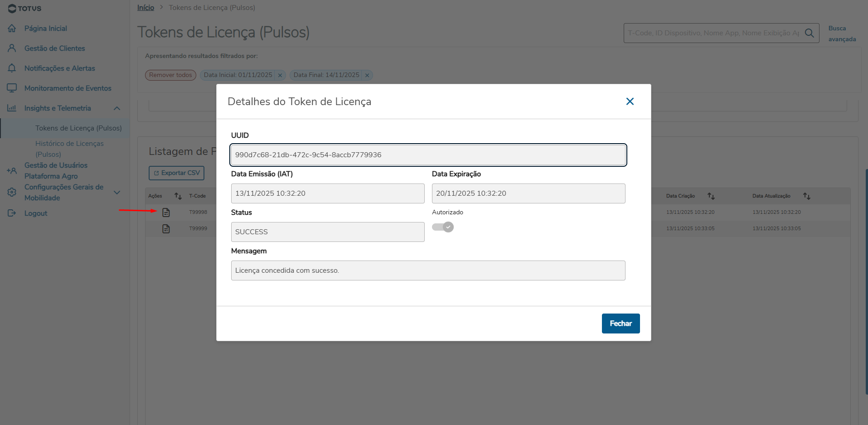868x425 pixels.
Task: Open details document icon for T99998 row
Action: (166, 212)
